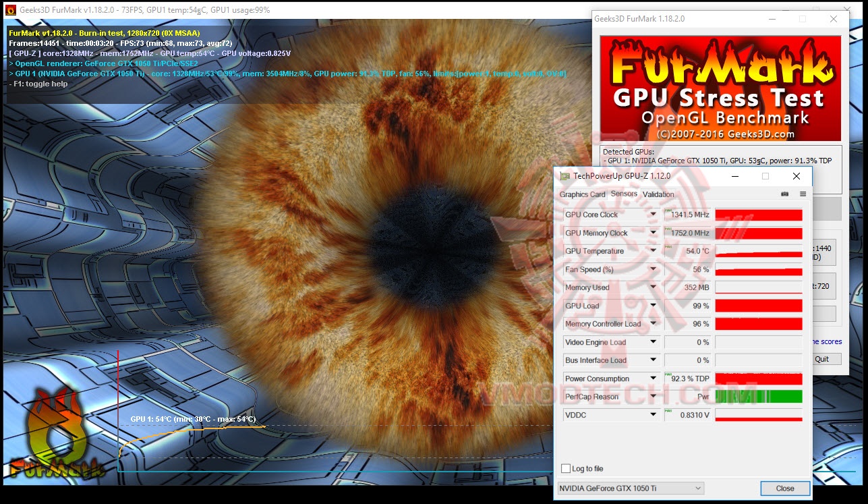Expand the Bus Interface Load dropdown
The width and height of the screenshot is (868, 504).
pos(653,360)
